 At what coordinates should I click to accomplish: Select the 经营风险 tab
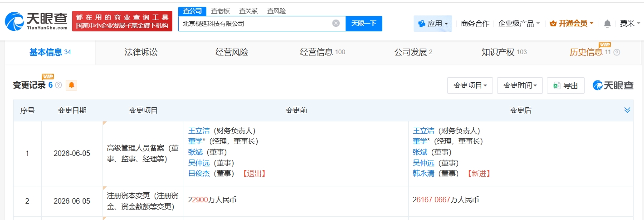232,52
